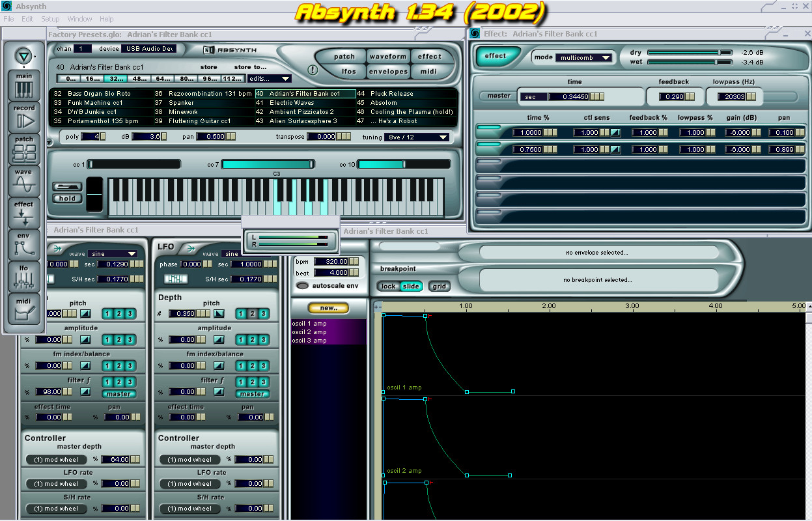
Task: Open the Setup menu
Action: pyautogui.click(x=50, y=19)
